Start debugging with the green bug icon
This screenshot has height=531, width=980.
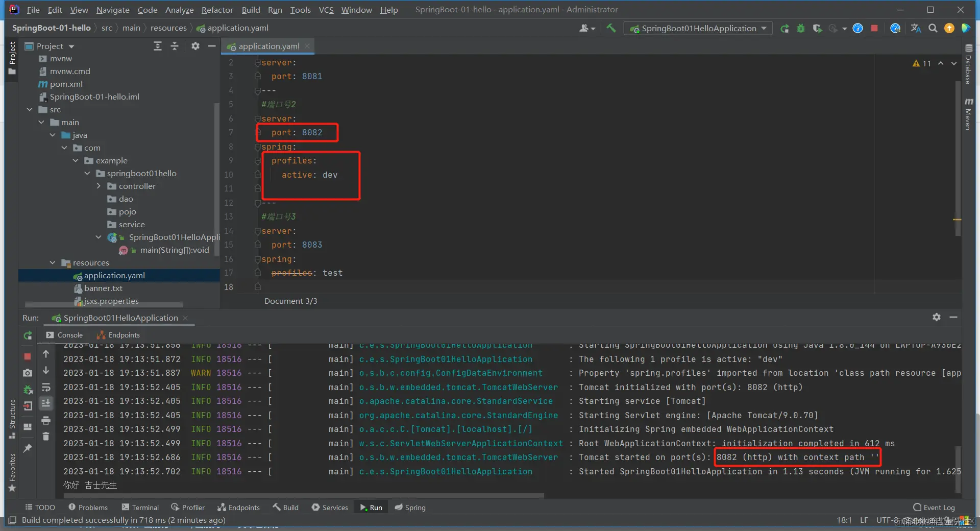(x=801, y=29)
